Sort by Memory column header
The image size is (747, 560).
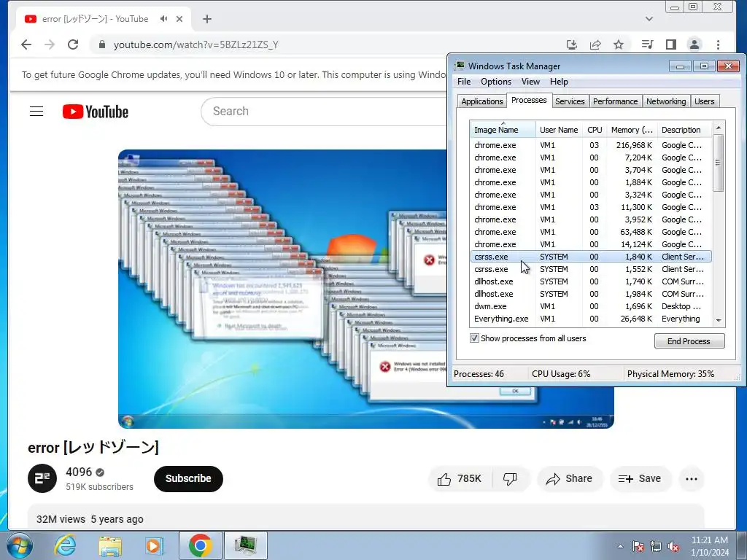(632, 130)
